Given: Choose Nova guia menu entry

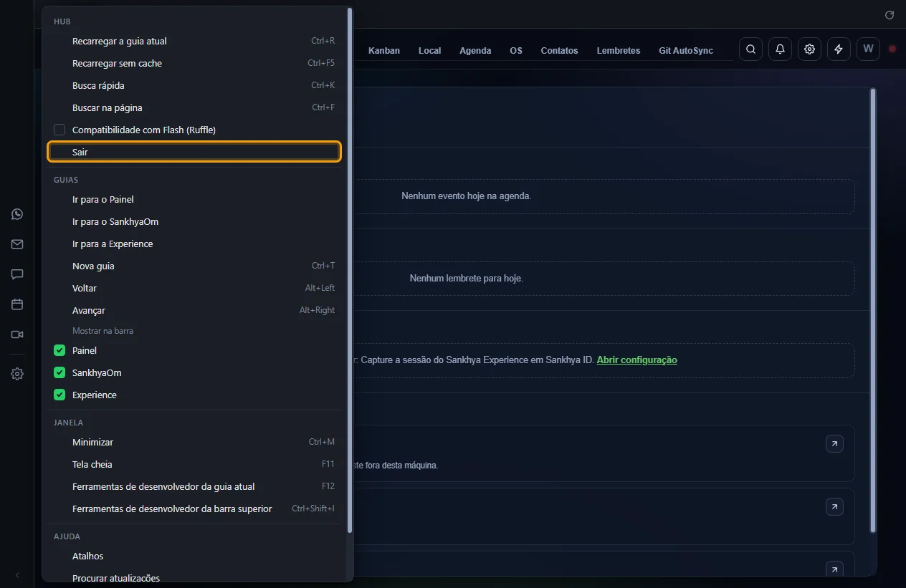Looking at the screenshot, I should (194, 266).
